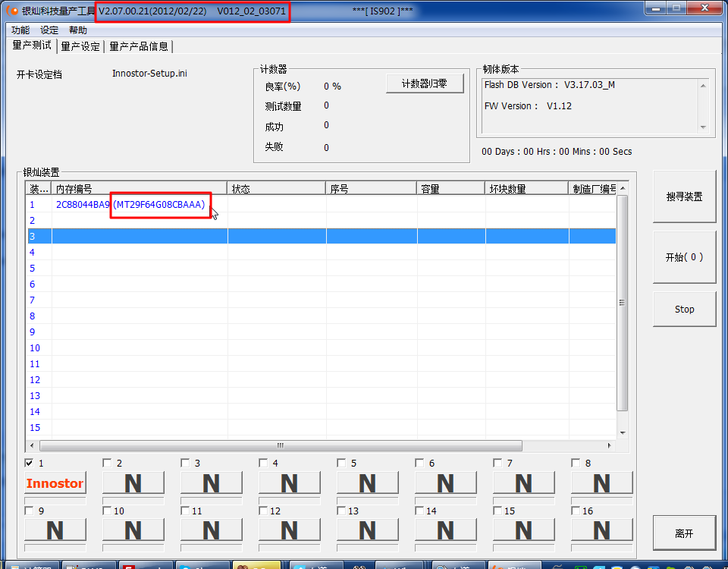This screenshot has height=569, width=728.
Task: Select device row 12 in the list
Action: (322, 380)
